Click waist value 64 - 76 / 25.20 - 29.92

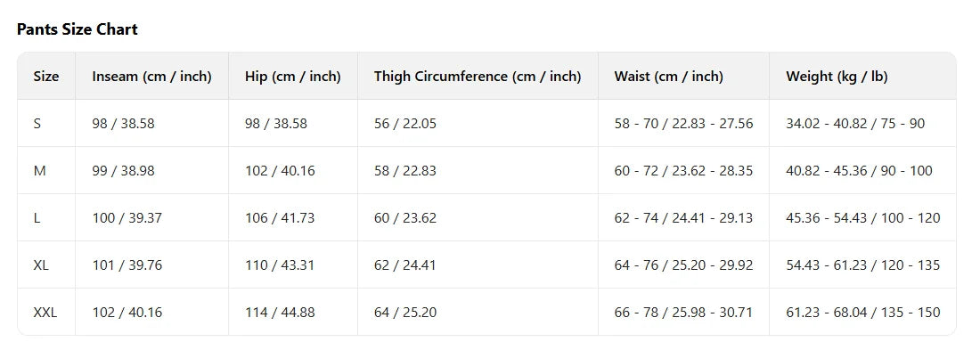tap(683, 265)
